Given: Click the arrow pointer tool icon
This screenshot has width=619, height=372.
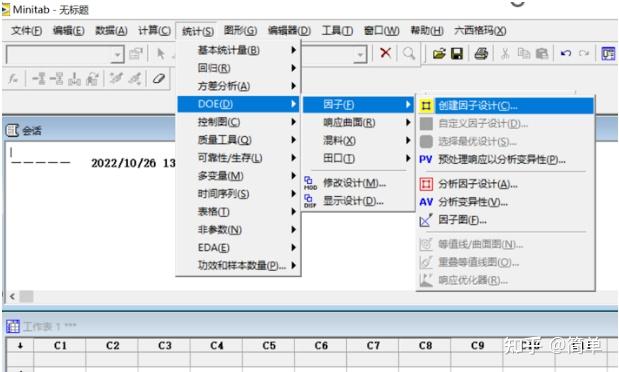Looking at the screenshot, I should [161, 54].
